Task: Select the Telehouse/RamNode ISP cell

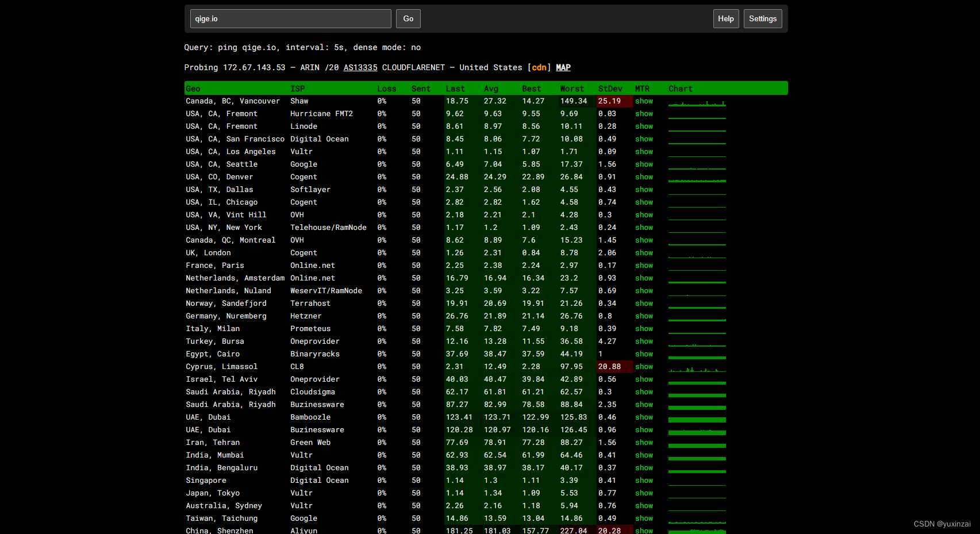Action: (328, 228)
